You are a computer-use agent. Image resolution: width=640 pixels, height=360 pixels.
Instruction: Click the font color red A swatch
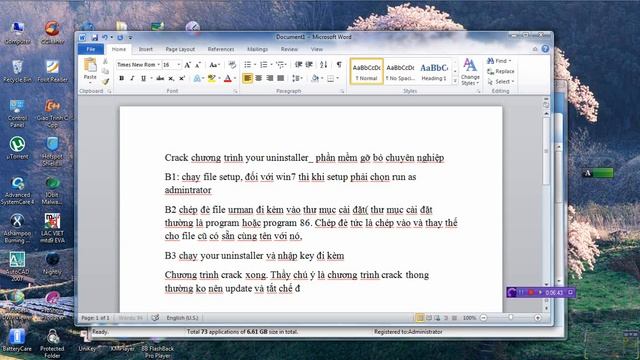[228, 78]
